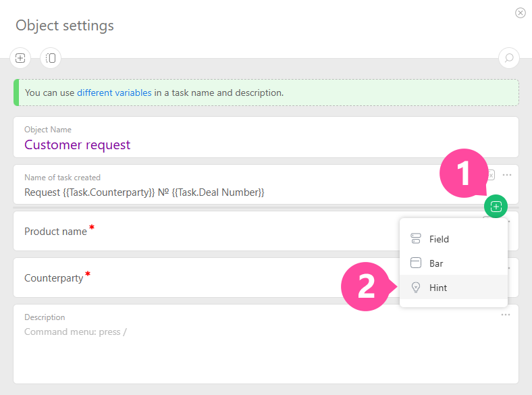Open the 'different variables' link

114,93
